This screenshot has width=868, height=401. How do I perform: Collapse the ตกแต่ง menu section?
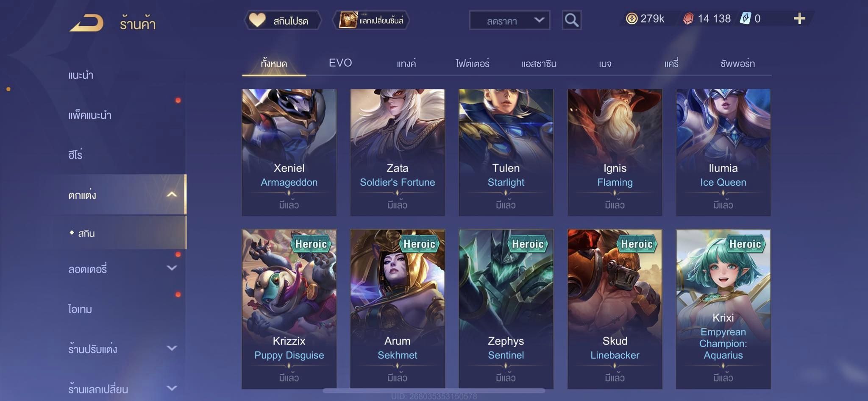tap(172, 195)
